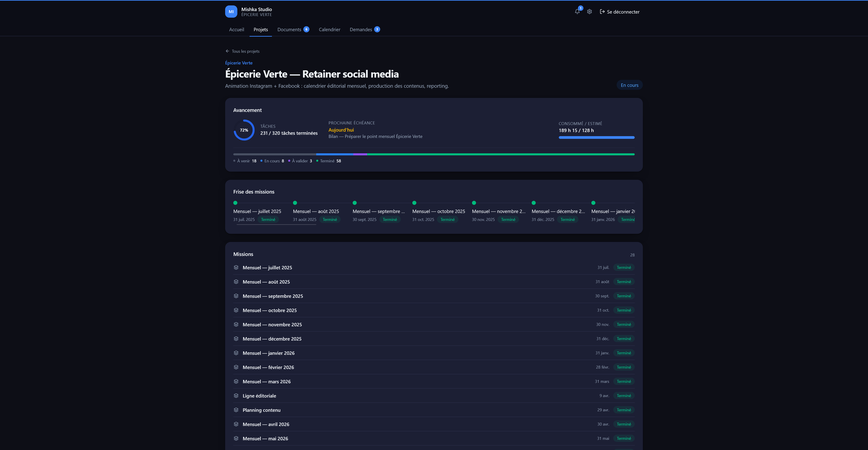Image resolution: width=868 pixels, height=450 pixels.
Task: Open the notifications bell
Action: (x=577, y=12)
